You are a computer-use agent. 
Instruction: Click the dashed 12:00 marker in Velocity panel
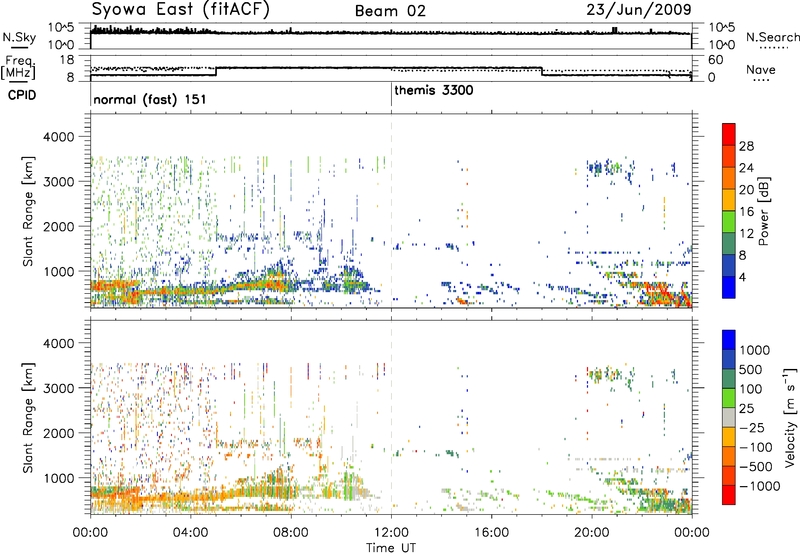coord(391,416)
